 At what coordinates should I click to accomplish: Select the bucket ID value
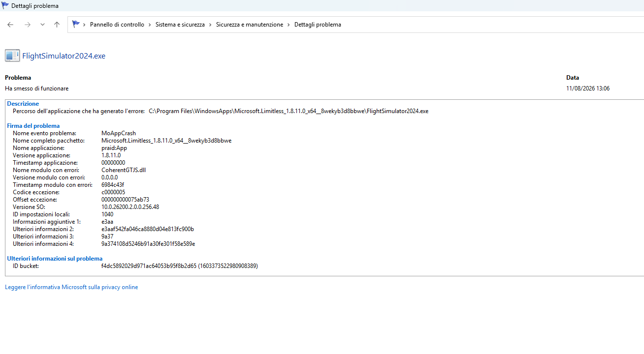(180, 266)
